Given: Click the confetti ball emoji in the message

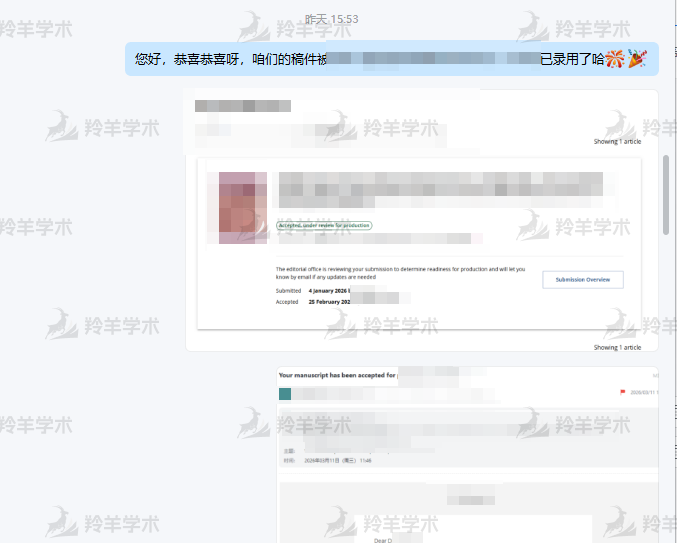Looking at the screenshot, I should pos(615,59).
